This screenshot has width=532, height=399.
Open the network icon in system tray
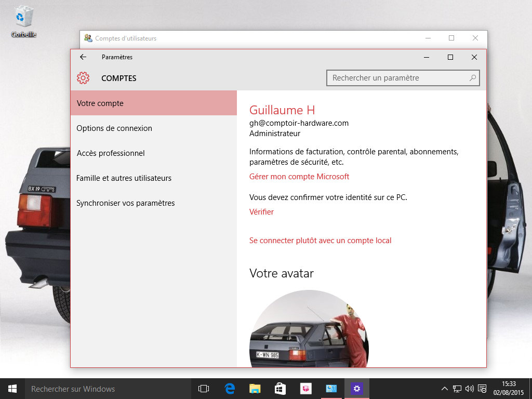point(457,389)
